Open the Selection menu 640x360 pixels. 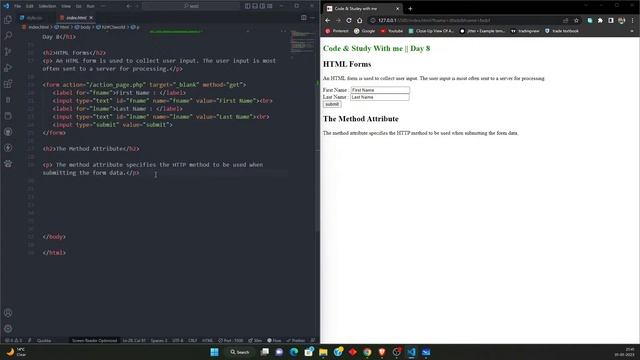coord(47,6)
